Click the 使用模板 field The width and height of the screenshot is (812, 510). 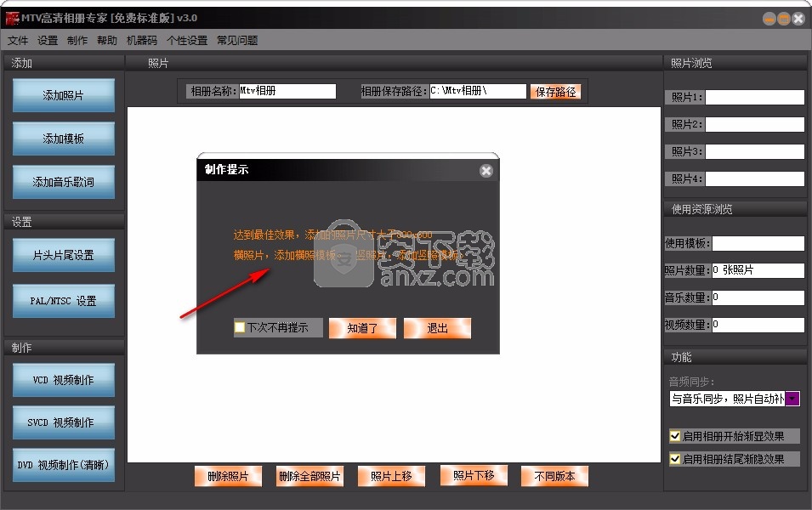click(758, 243)
